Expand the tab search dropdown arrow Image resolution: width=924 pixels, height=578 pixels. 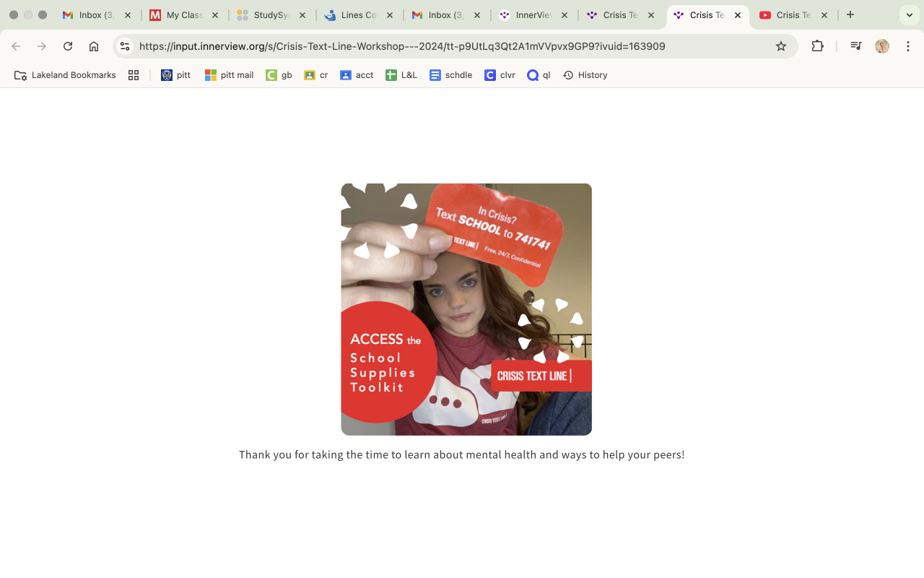tap(910, 14)
